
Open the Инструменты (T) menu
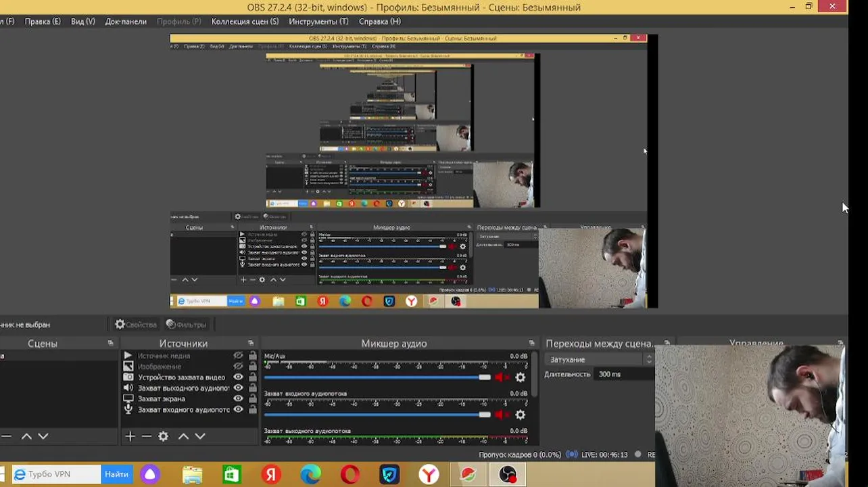[x=318, y=22]
